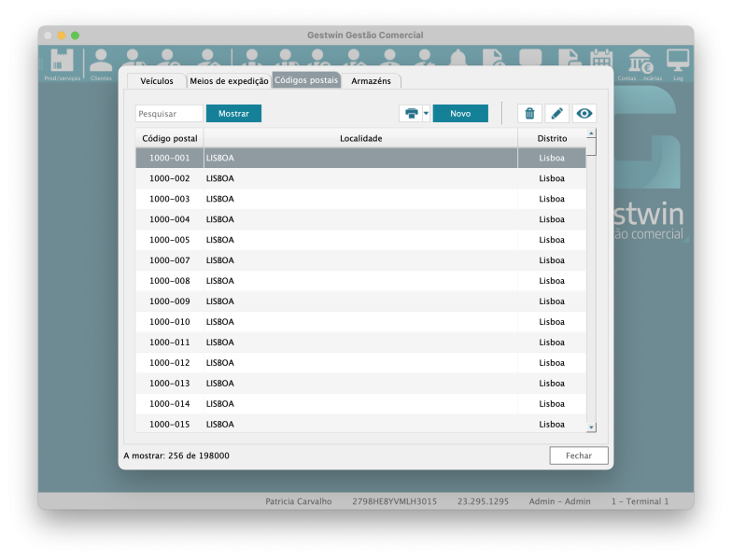
Task: Click Novo to add postal code
Action: point(460,114)
